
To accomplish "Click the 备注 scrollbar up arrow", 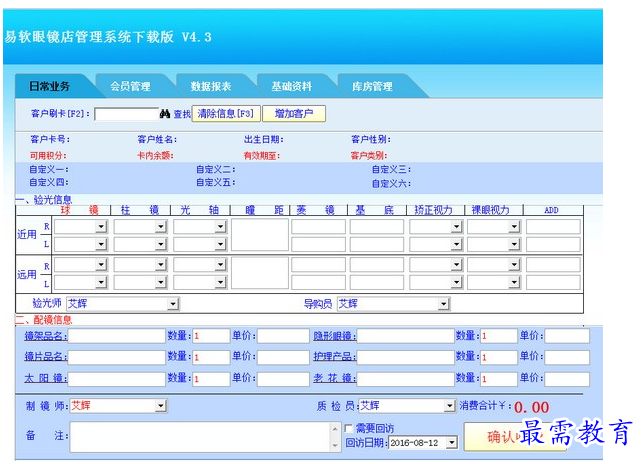I will click(x=335, y=429).
